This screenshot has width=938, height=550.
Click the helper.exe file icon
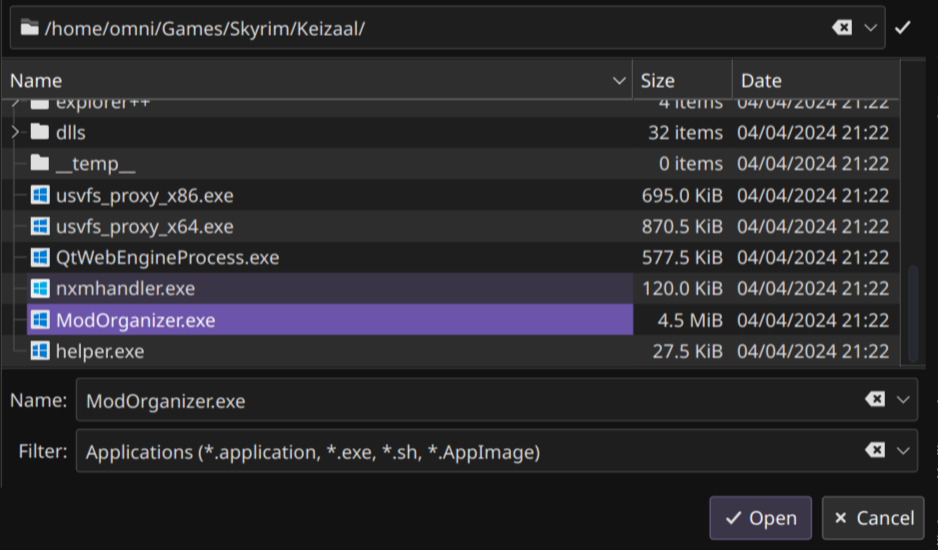click(39, 351)
